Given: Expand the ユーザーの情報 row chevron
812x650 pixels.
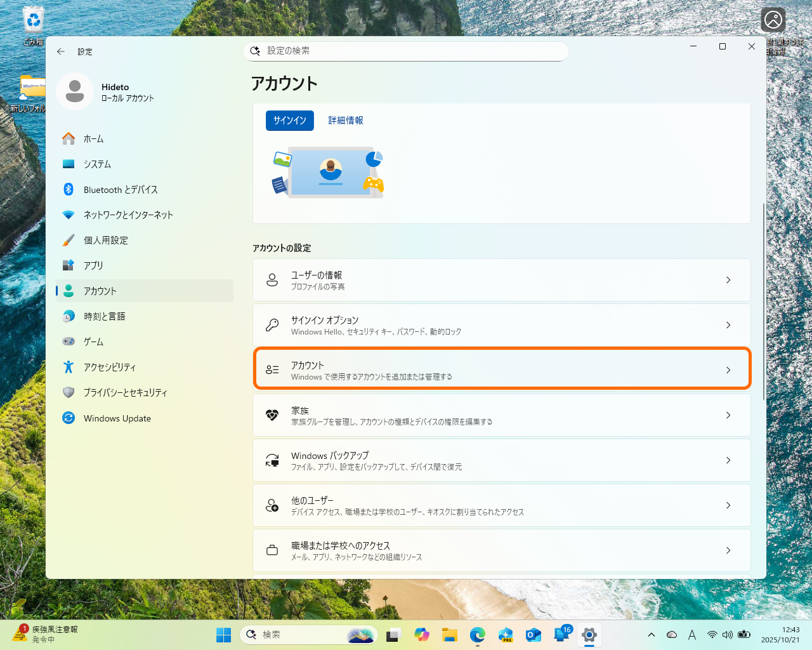Looking at the screenshot, I should tap(728, 280).
